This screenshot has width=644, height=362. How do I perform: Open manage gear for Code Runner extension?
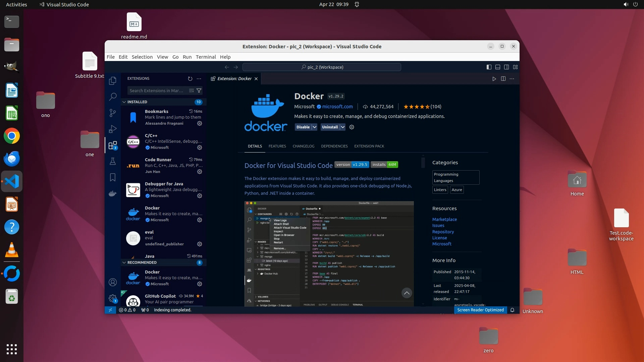coord(200,172)
